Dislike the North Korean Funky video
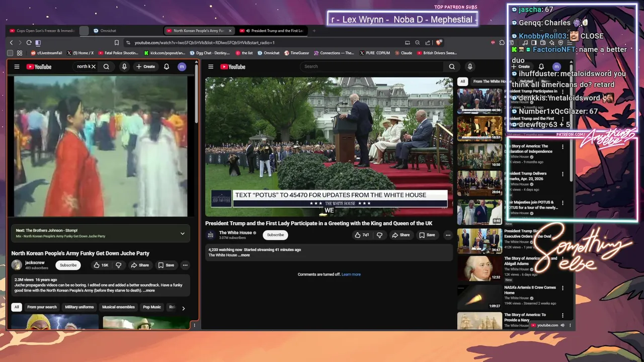644x362 pixels. coord(119,265)
